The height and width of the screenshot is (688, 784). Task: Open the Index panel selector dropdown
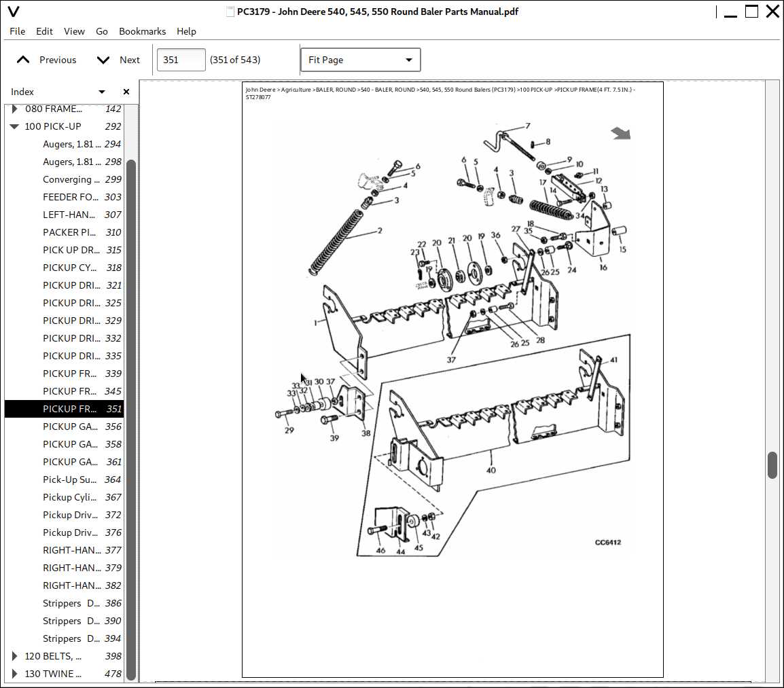pyautogui.click(x=102, y=92)
